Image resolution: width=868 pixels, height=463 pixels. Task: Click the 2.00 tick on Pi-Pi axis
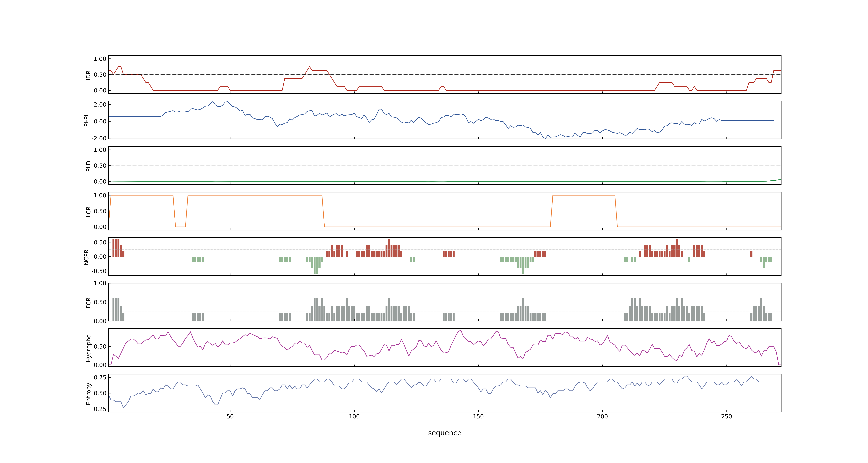coord(100,104)
